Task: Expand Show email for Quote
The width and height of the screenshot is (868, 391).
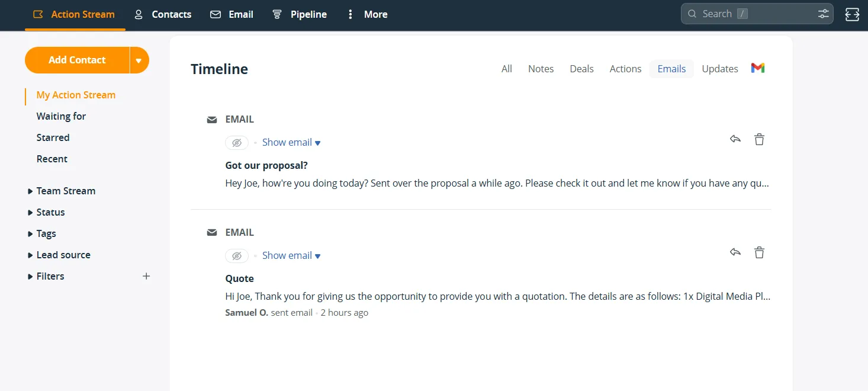Action: 291,255
